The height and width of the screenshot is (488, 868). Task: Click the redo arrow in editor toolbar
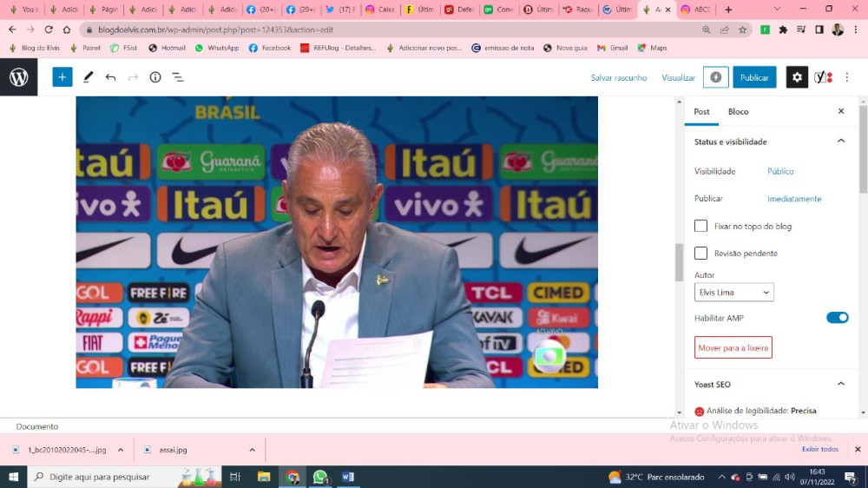[133, 77]
